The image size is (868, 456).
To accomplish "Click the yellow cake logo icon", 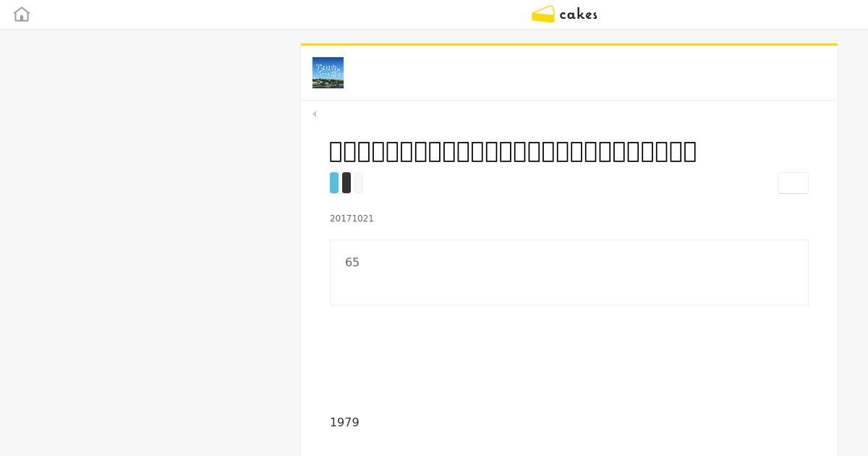I will tap(543, 14).
